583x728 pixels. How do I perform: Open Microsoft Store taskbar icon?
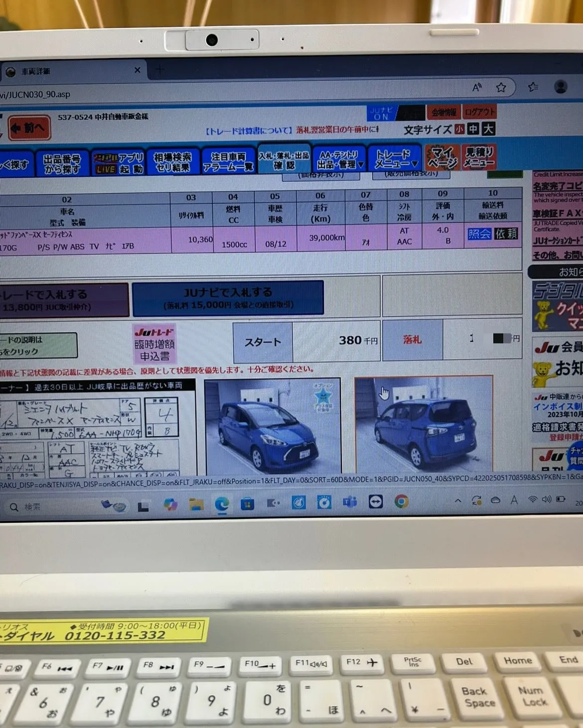[x=247, y=504]
